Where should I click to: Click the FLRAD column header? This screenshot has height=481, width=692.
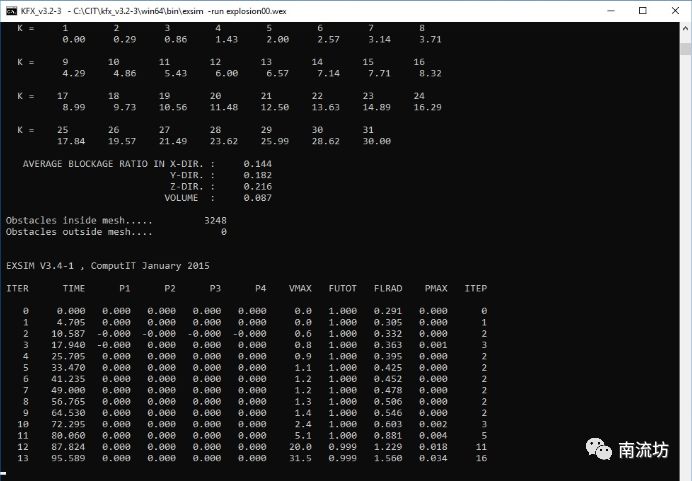[388, 288]
